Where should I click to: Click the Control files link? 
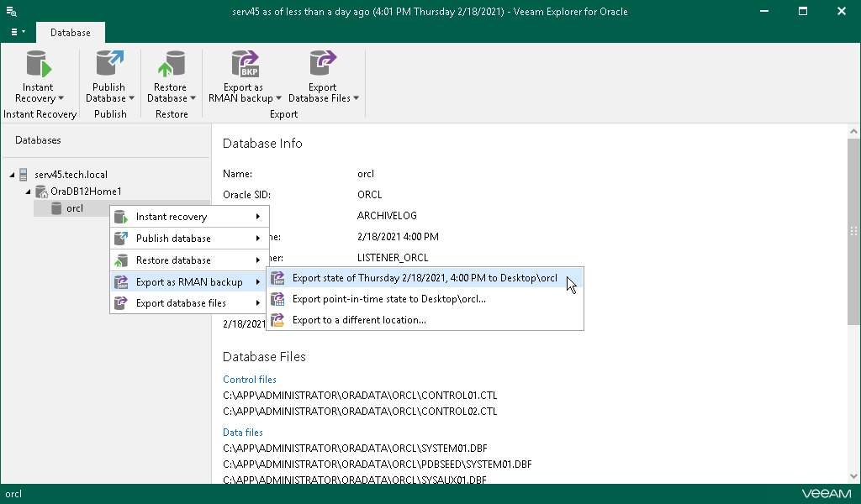(249, 380)
